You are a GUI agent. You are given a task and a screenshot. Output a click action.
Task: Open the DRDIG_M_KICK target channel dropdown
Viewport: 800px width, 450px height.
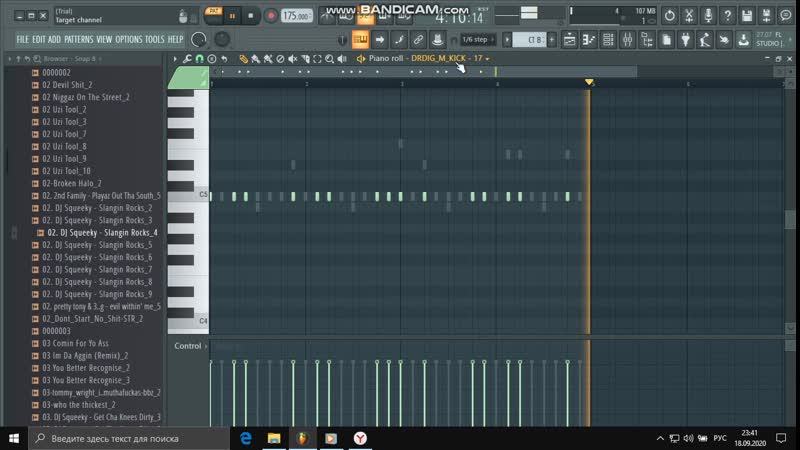(450, 58)
